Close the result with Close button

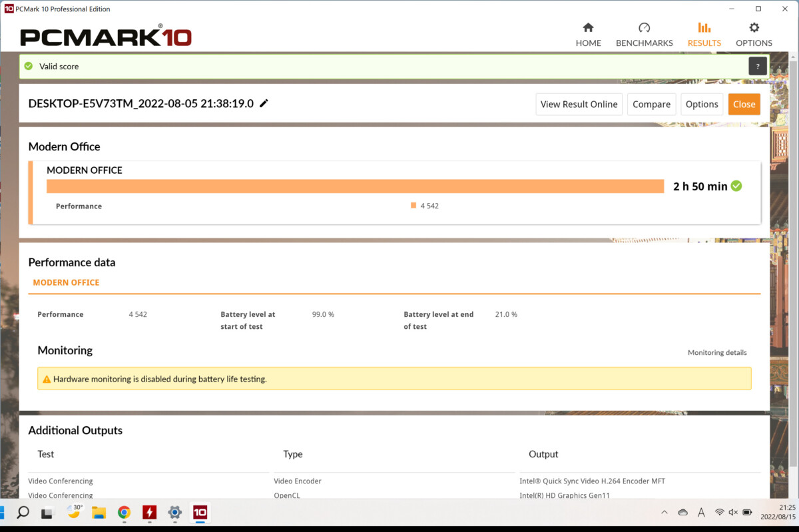coord(744,104)
